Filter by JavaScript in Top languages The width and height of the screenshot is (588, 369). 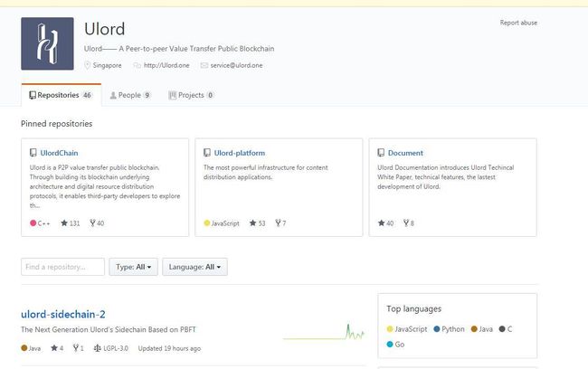[x=407, y=329]
